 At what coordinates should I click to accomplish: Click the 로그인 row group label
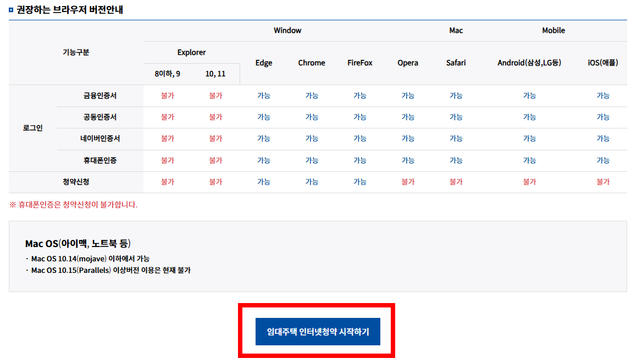tap(33, 128)
